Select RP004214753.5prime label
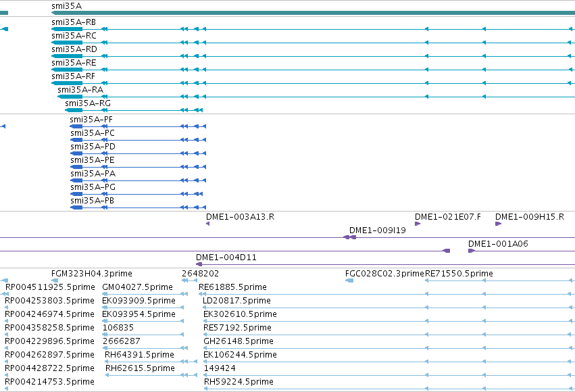 [49, 382]
